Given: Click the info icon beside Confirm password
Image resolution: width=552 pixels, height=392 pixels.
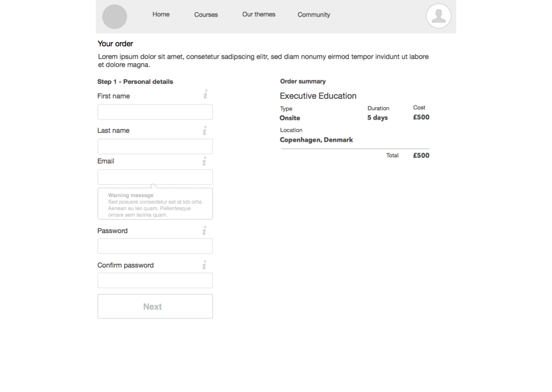Looking at the screenshot, I should 204,265.
